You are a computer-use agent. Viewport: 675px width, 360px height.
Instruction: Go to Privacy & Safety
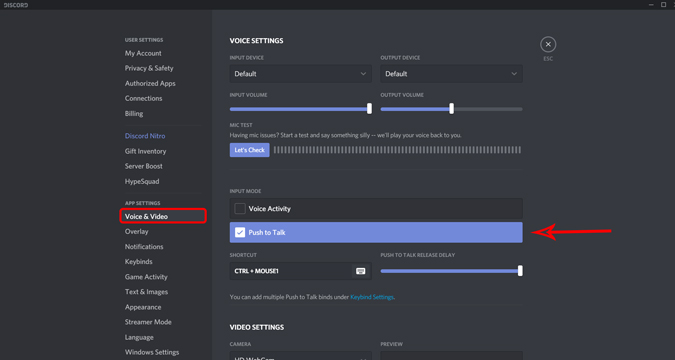click(x=149, y=68)
